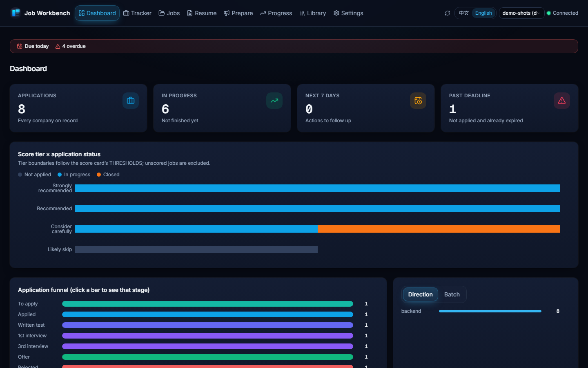
Task: Click the warning icon next to 4 overdue
Action: (58, 46)
